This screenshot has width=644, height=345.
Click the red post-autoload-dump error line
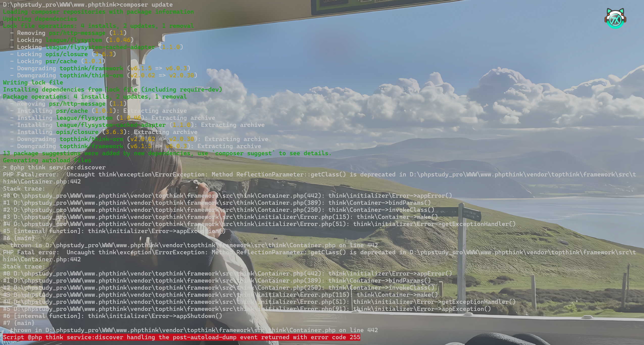tap(181, 337)
